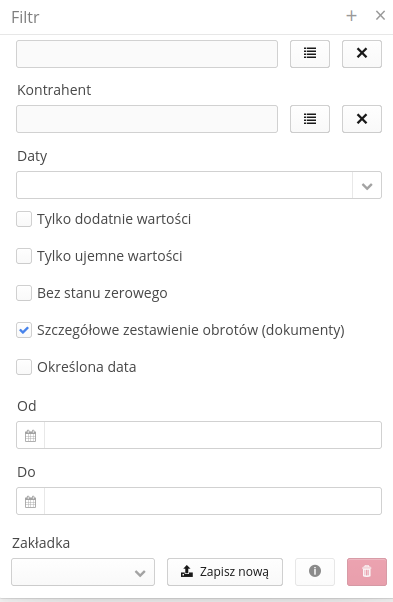
Task: Enable Tylko dodatnie wartości checkbox
Action: pos(24,219)
